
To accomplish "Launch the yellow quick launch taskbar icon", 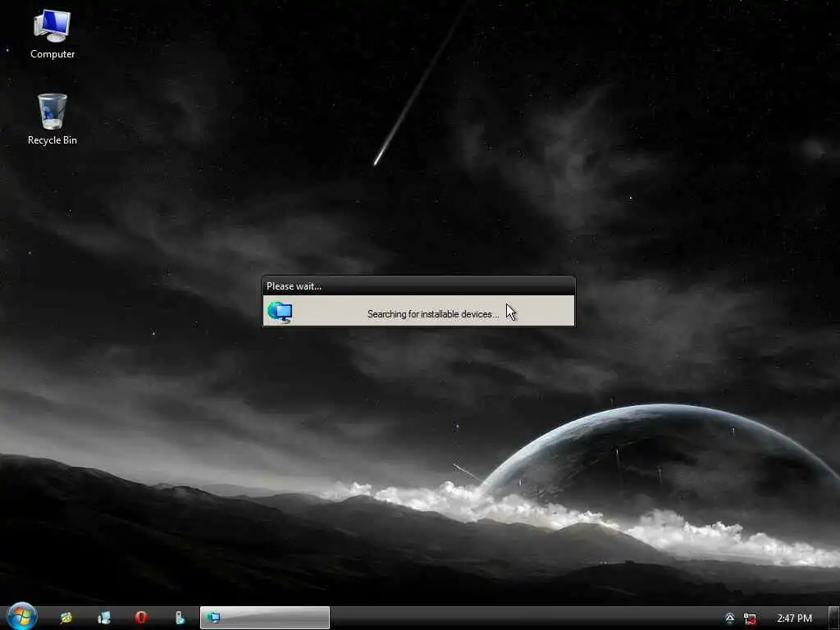I will click(x=66, y=618).
